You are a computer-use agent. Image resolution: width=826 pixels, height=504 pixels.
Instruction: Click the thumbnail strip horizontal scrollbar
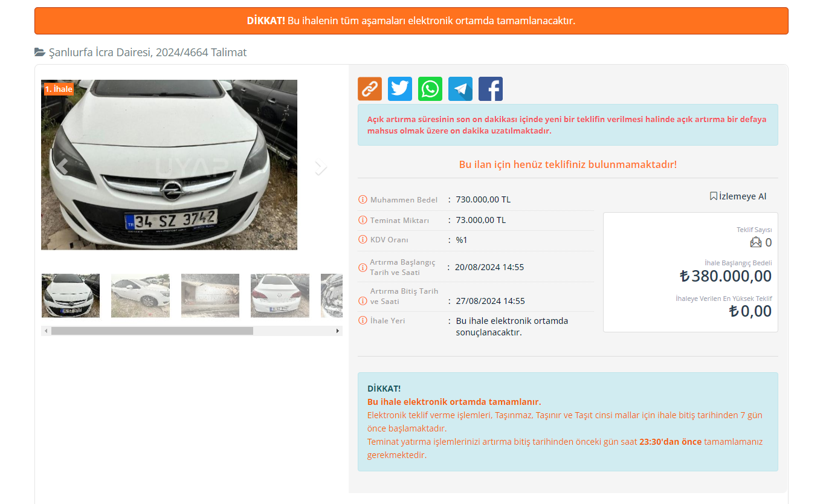(152, 331)
